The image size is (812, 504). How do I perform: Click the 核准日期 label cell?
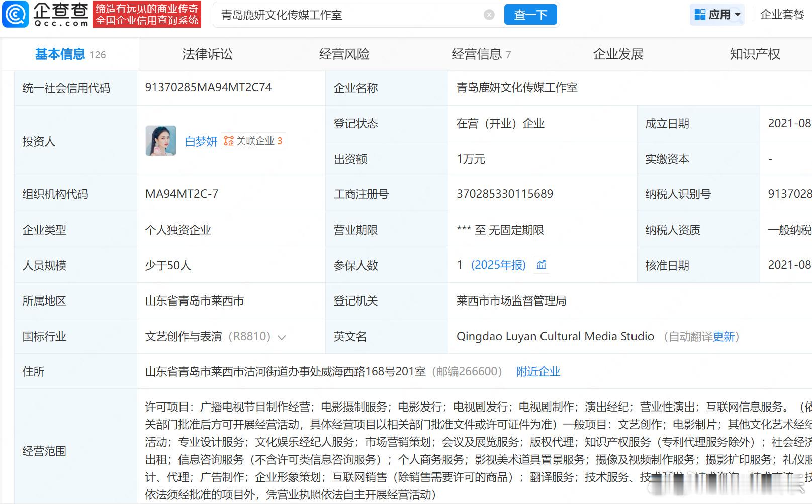pyautogui.click(x=698, y=265)
